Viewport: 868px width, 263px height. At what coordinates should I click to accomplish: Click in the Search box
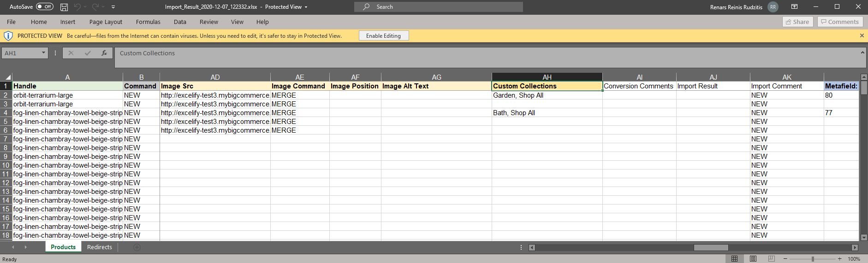click(438, 7)
